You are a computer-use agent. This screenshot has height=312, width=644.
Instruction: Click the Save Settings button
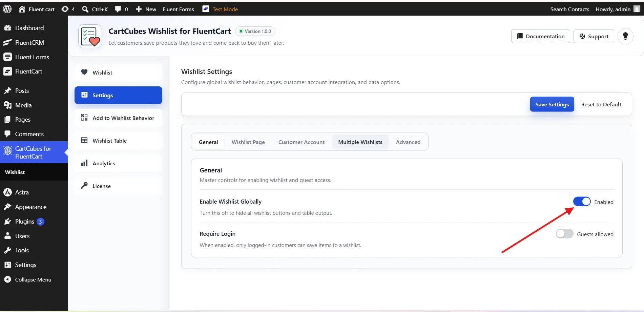552,104
